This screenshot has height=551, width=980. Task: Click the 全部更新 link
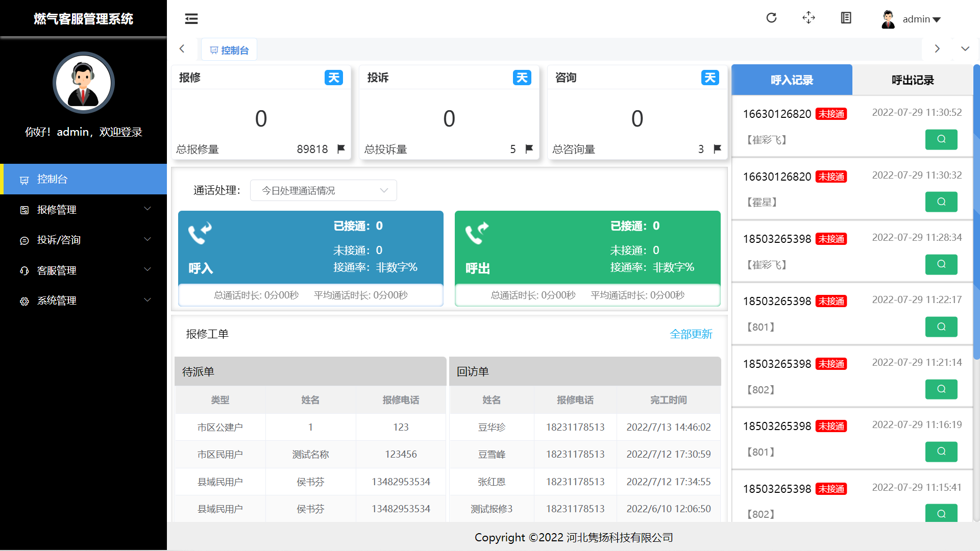691,334
